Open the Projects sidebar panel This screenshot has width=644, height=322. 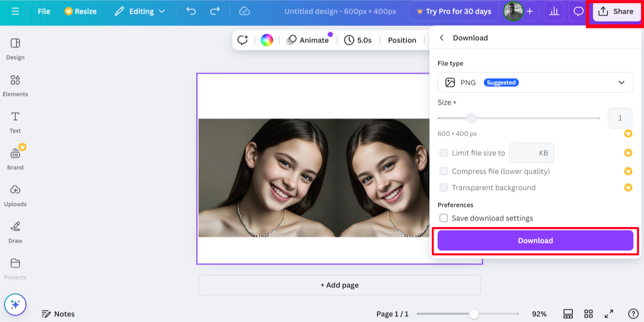pos(15,268)
